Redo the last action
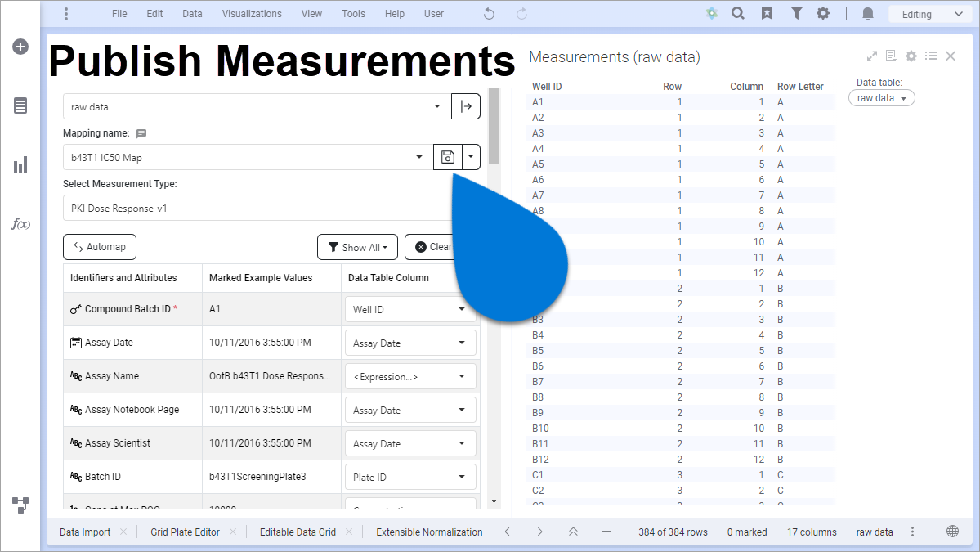This screenshot has height=552, width=980. tap(521, 14)
